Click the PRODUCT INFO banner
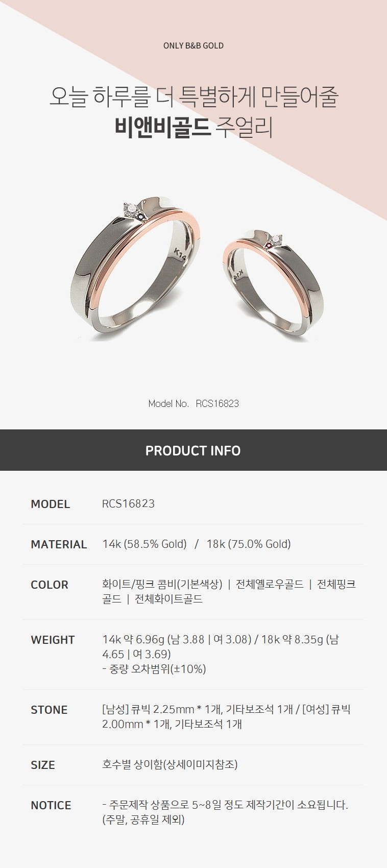Image resolution: width=387 pixels, height=868 pixels. [x=194, y=450]
